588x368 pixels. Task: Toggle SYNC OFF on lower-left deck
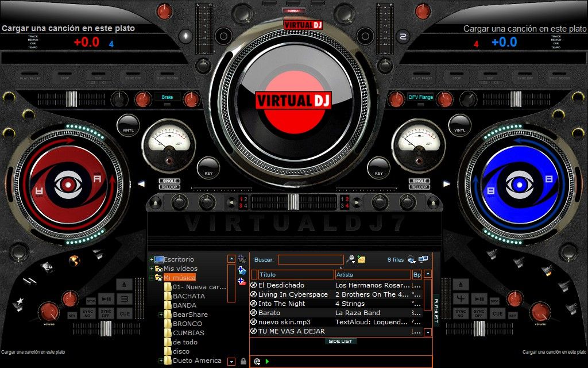click(106, 313)
